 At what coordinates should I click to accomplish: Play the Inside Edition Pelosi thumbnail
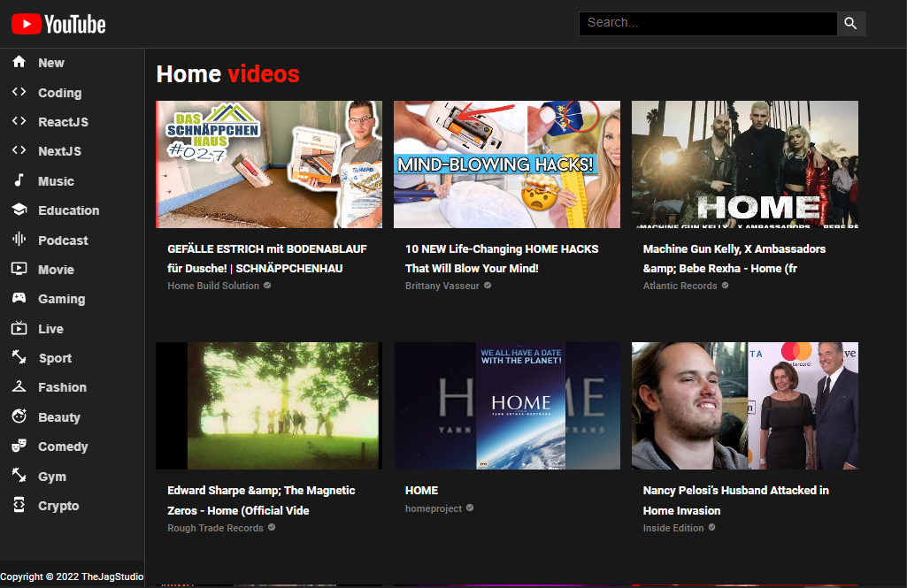pyautogui.click(x=745, y=405)
